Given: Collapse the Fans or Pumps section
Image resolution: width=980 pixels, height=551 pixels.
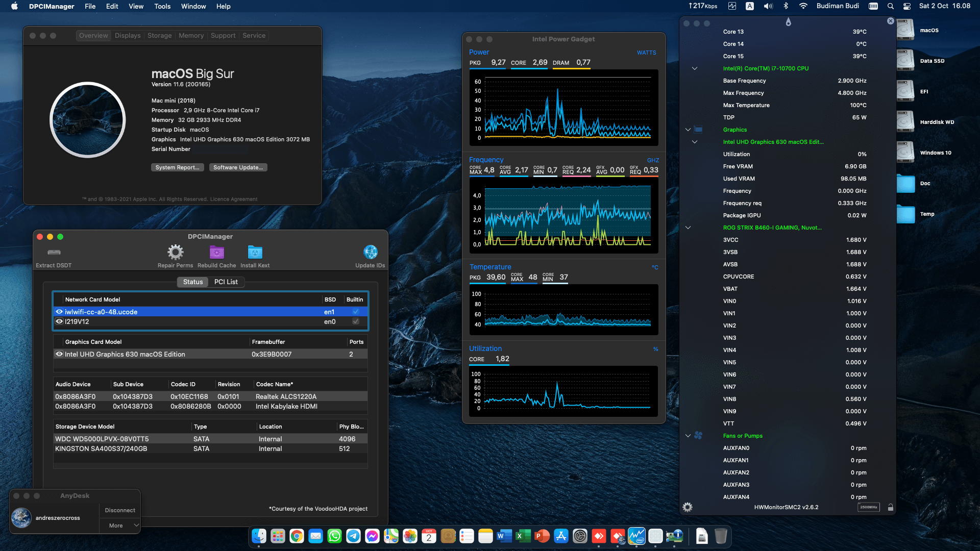Looking at the screenshot, I should [x=688, y=436].
